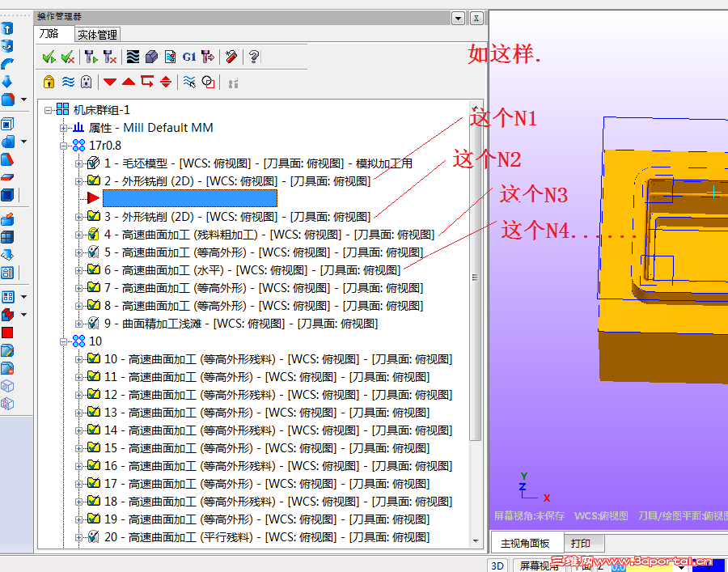Move the insert arrow down one item

click(109, 83)
